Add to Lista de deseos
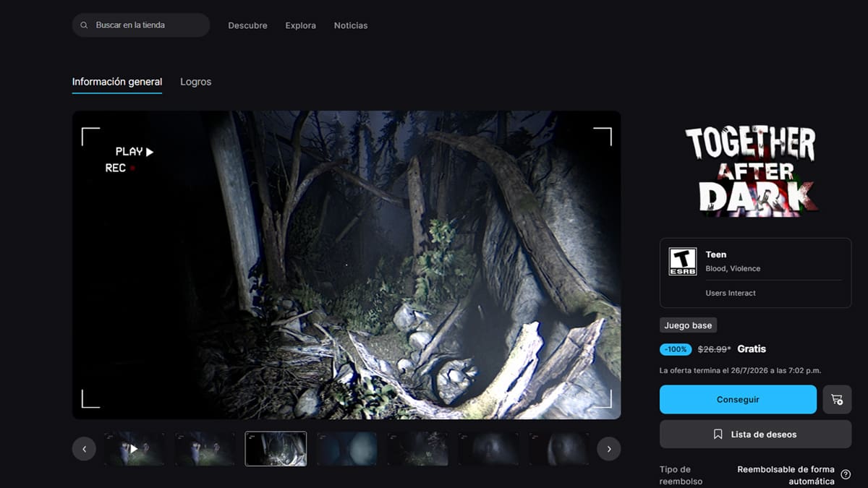The height and width of the screenshot is (488, 868). pyautogui.click(x=755, y=435)
